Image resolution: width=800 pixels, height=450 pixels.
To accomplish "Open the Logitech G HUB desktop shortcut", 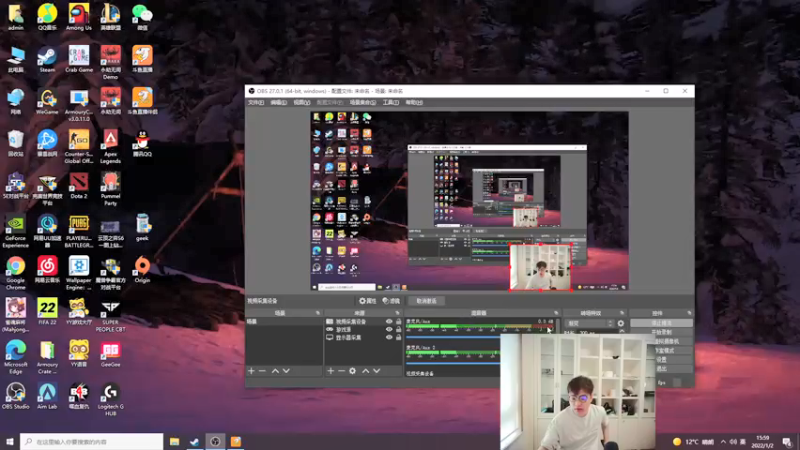I will pos(110,399).
